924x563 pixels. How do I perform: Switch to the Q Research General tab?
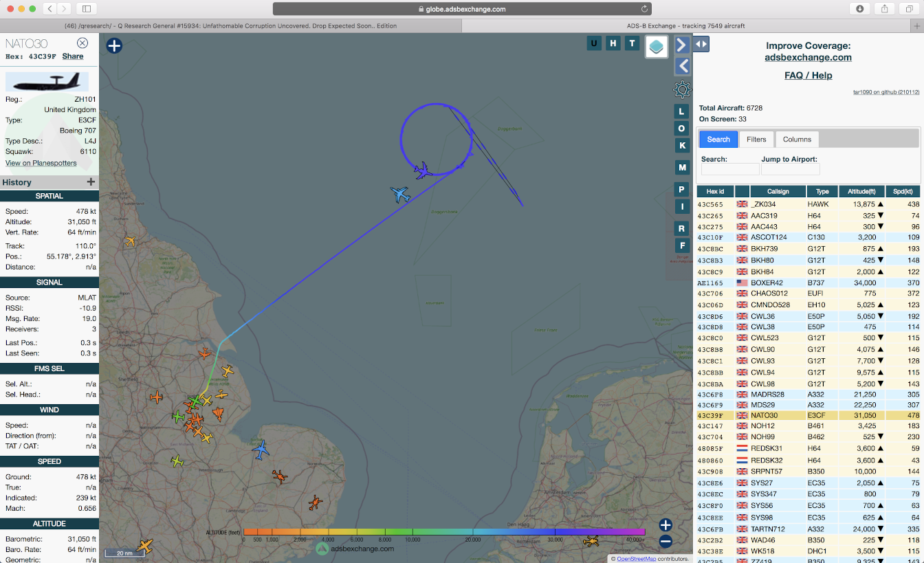tap(230, 26)
